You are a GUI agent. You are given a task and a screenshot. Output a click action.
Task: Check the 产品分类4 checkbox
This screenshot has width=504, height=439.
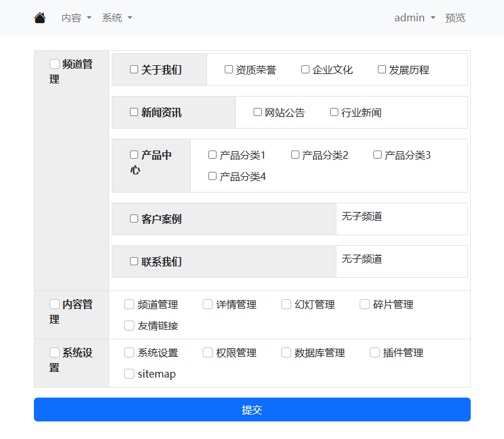pos(212,176)
